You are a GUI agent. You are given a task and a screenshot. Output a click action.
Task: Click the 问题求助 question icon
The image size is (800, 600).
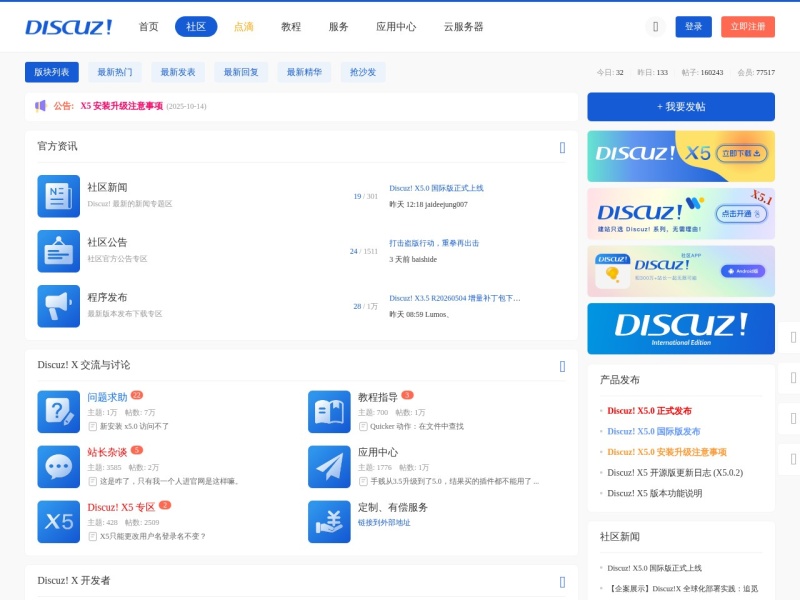point(59,412)
